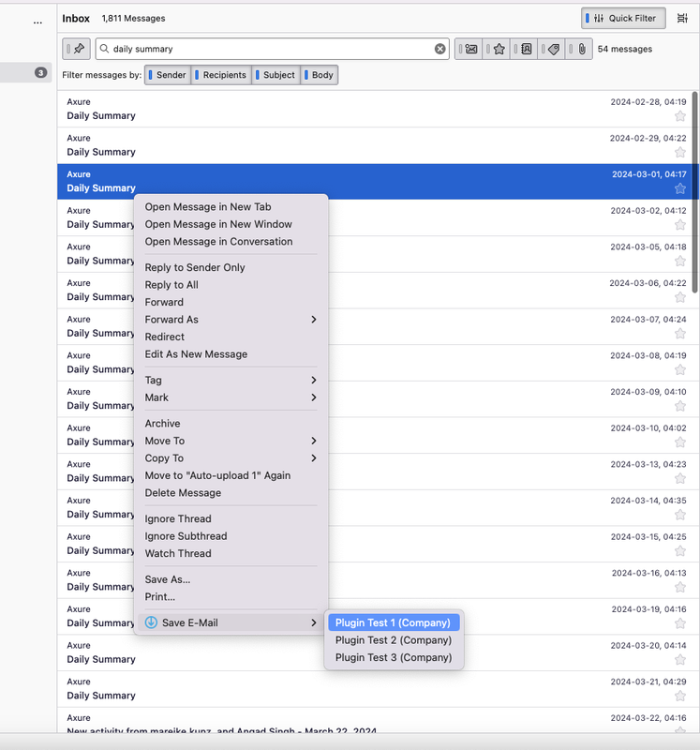This screenshot has height=750, width=700.
Task: Clear the quick filter search text
Action: pyautogui.click(x=439, y=49)
